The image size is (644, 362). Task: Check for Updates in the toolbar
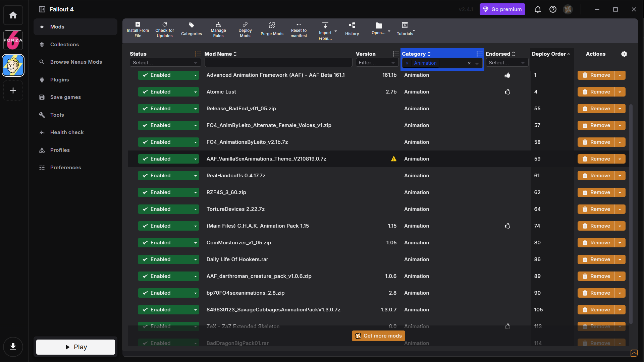coord(165,30)
